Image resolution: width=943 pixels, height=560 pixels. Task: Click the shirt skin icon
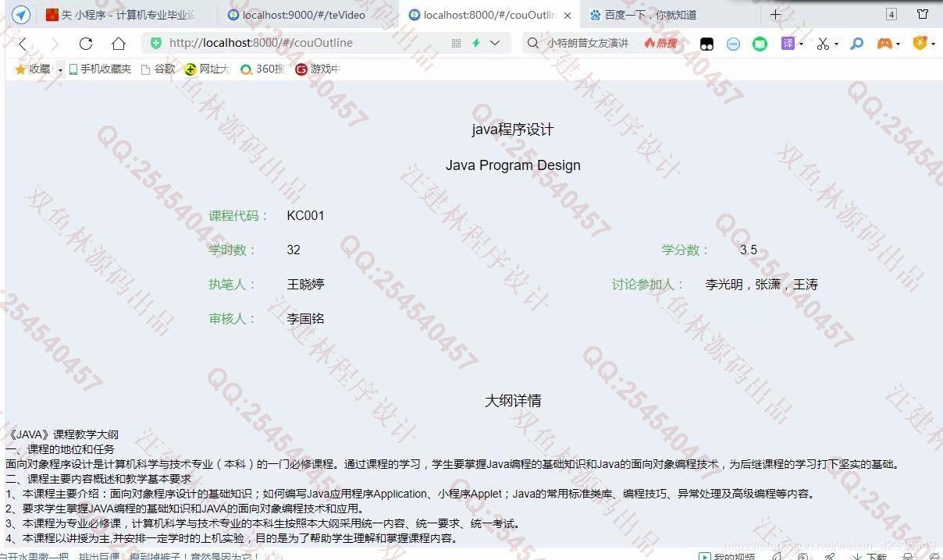click(x=923, y=14)
